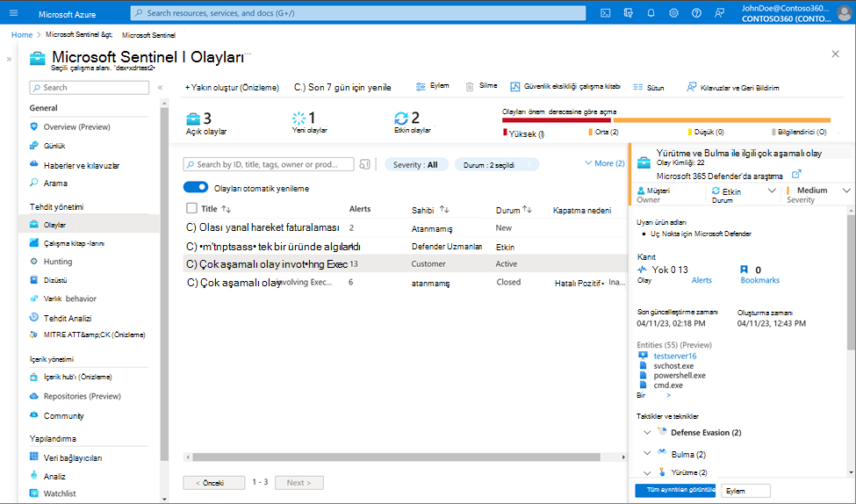856x504 pixels.
Task: Focus the sidebar Search box
Action: [89, 88]
